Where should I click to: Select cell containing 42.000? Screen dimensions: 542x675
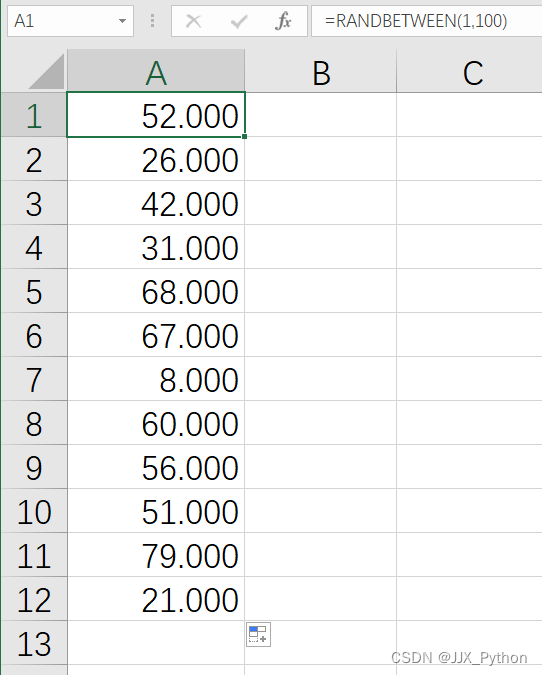[156, 203]
